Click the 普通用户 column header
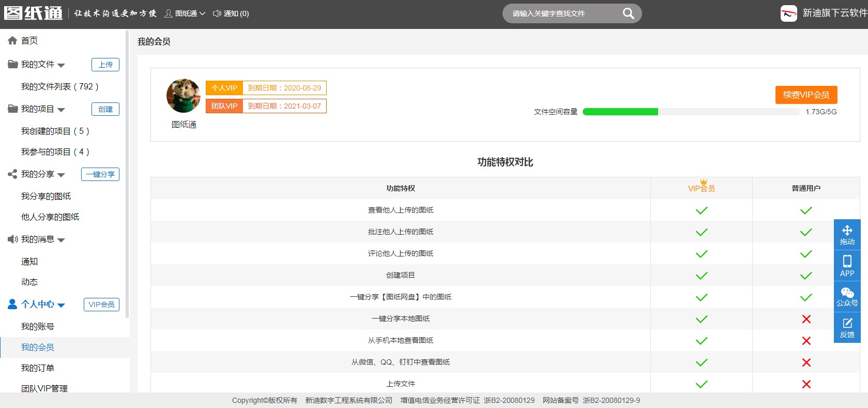This screenshot has width=868, height=408. tap(806, 188)
